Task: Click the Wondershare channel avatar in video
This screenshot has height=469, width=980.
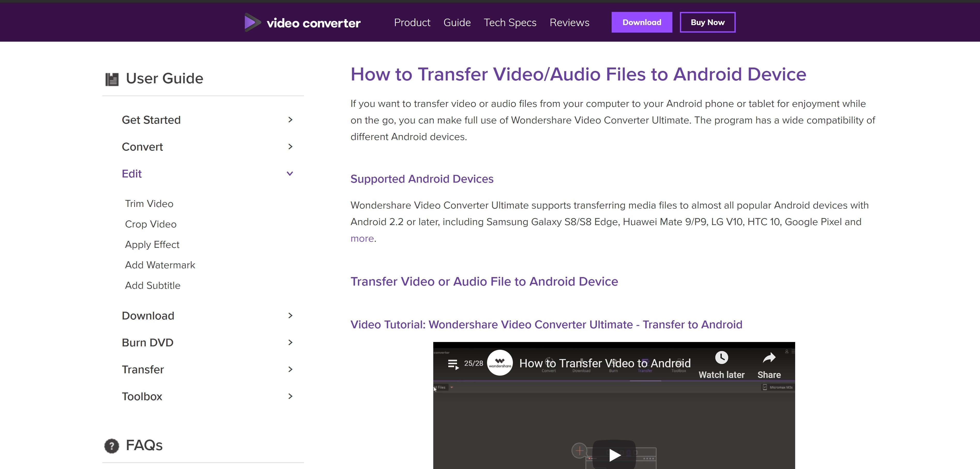Action: click(x=499, y=363)
